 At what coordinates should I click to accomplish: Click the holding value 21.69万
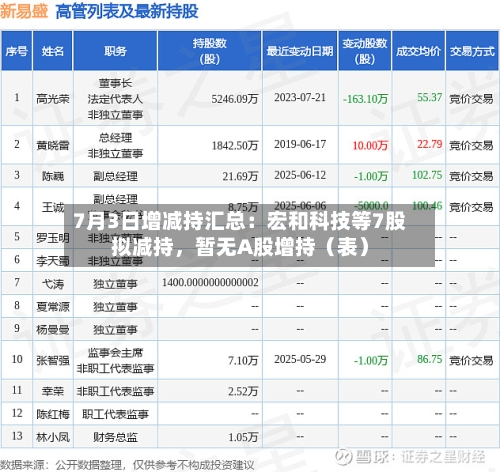240,176
